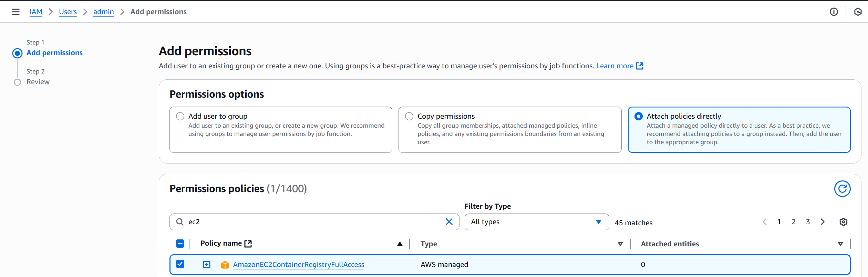Open table preferences gear icon
The width and height of the screenshot is (868, 277).
(x=843, y=222)
